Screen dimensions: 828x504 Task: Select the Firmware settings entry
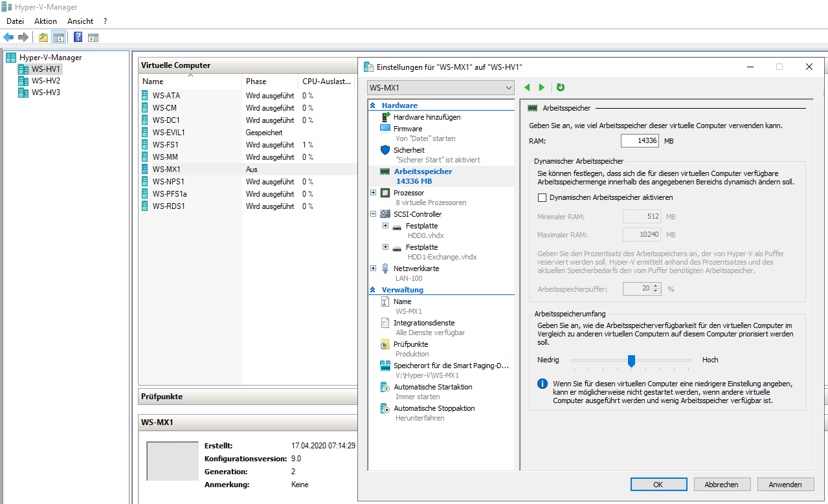coord(408,129)
